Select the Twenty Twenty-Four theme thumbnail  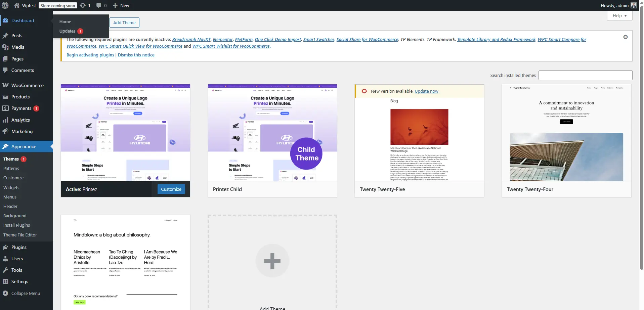click(x=566, y=133)
